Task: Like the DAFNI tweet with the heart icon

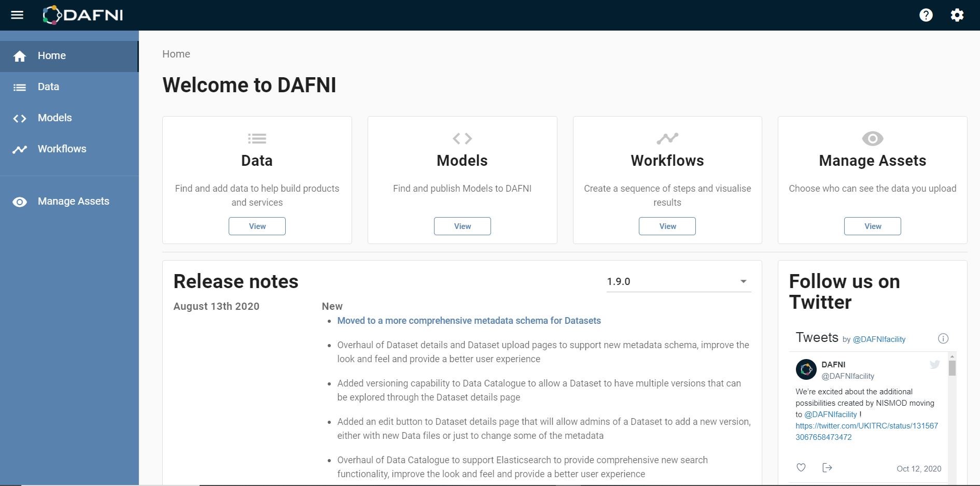Action: coord(801,467)
